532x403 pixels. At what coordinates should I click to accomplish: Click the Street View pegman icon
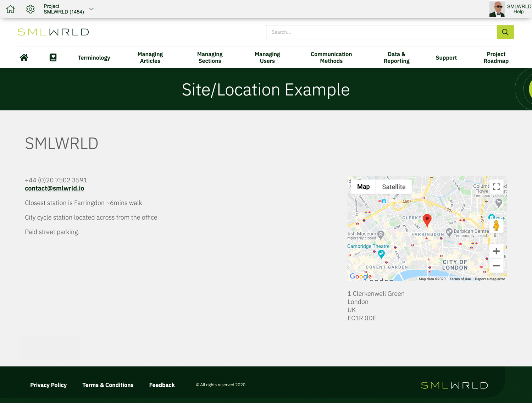[x=496, y=226]
